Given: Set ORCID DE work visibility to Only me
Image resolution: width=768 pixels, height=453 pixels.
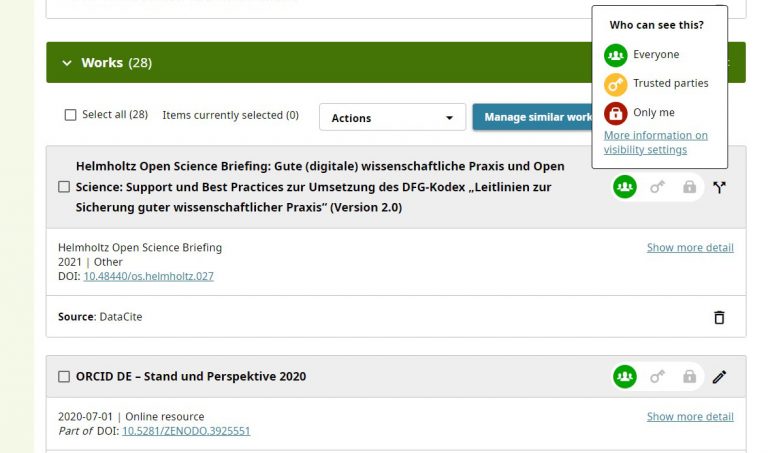Looking at the screenshot, I should point(689,377).
